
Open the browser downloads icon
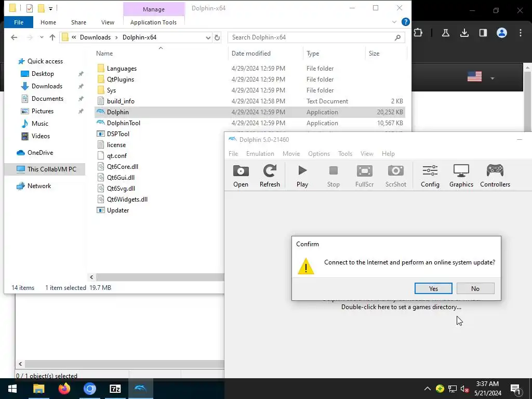[x=464, y=33]
